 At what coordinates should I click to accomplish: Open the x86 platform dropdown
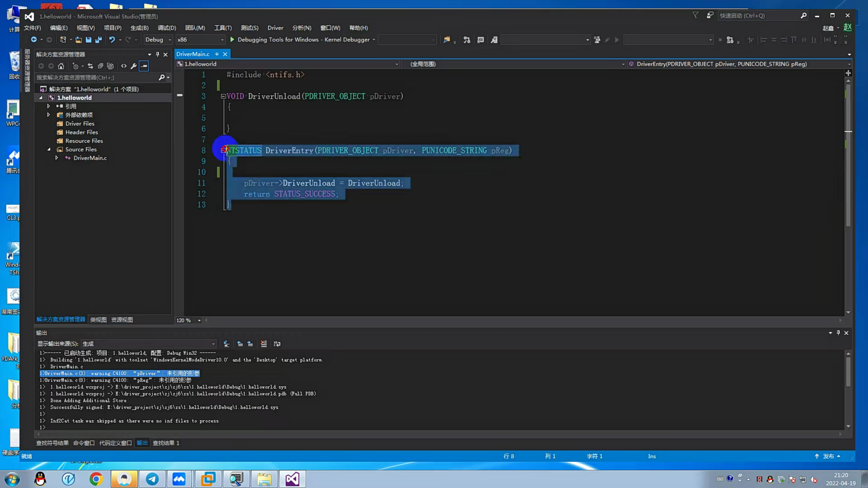[200, 40]
